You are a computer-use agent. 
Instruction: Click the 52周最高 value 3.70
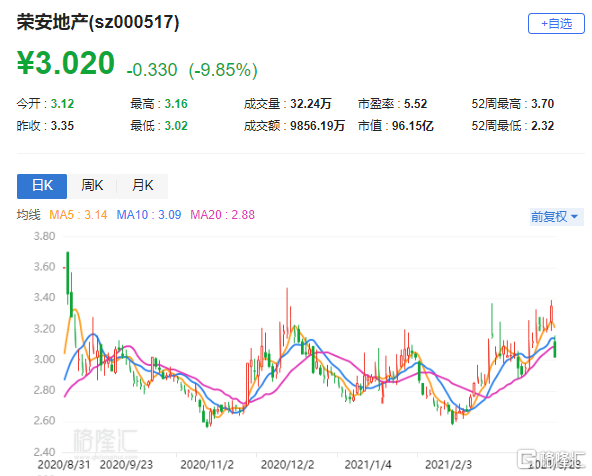[x=543, y=103]
